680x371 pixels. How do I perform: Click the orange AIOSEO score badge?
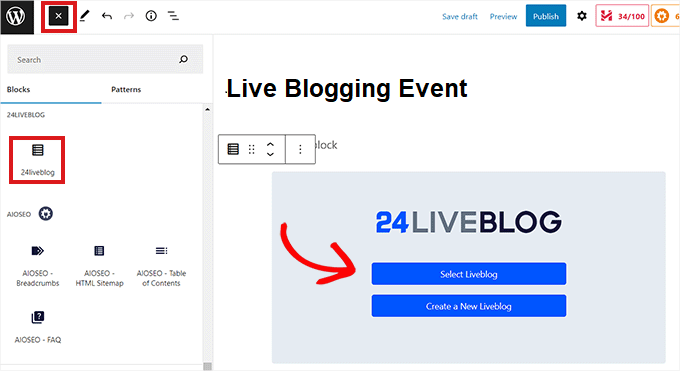pyautogui.click(x=665, y=16)
